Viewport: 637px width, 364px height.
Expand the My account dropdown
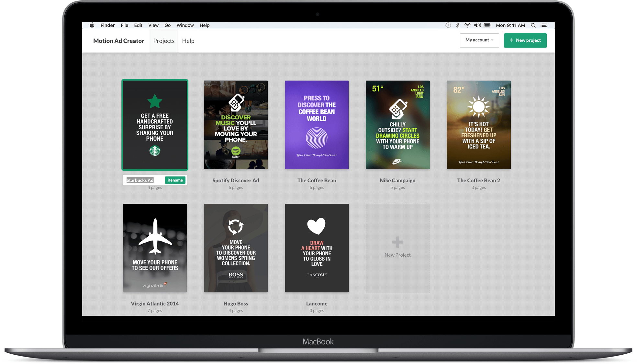click(x=479, y=40)
